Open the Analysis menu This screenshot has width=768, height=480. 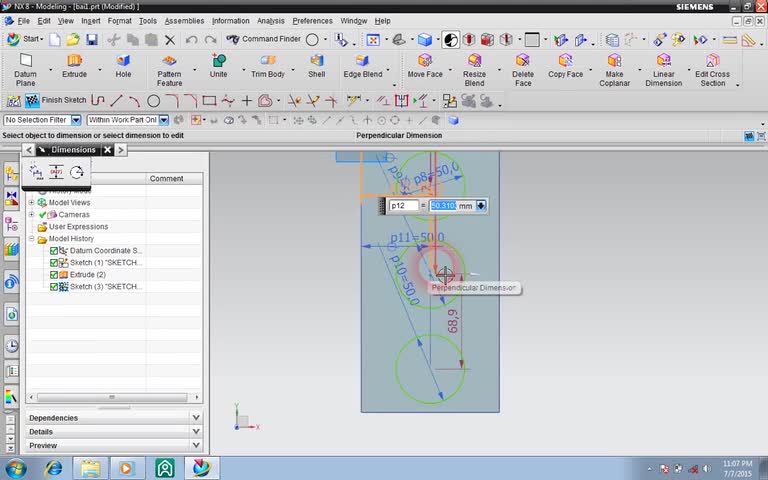270,21
